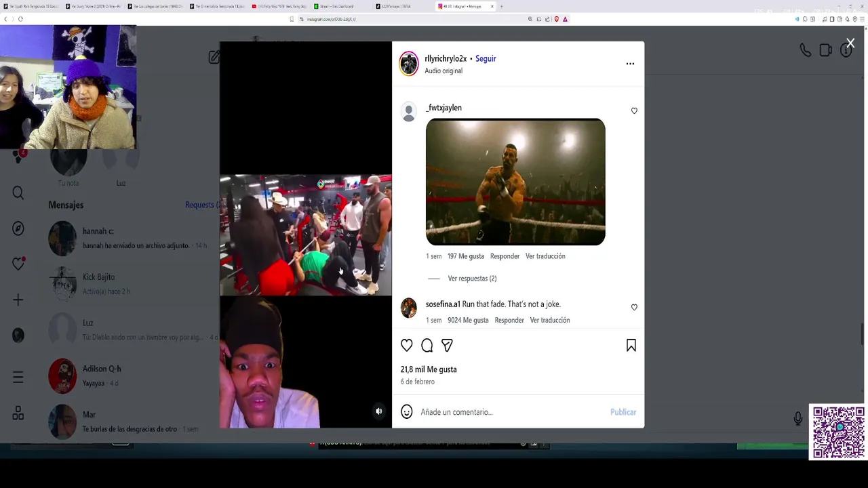The width and height of the screenshot is (868, 488).
Task: Open notifications heart icon in sidebar
Action: (x=18, y=264)
